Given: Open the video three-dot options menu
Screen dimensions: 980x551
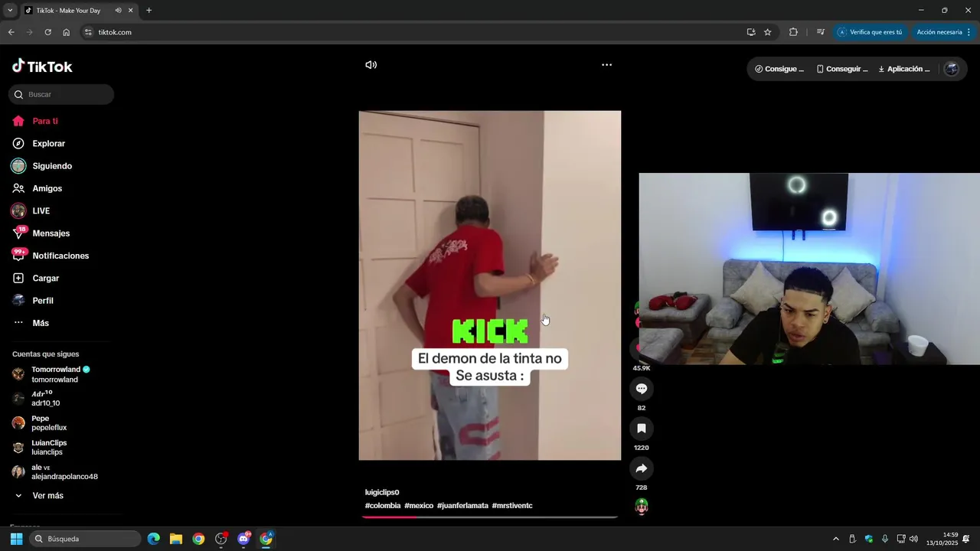Looking at the screenshot, I should click(606, 65).
